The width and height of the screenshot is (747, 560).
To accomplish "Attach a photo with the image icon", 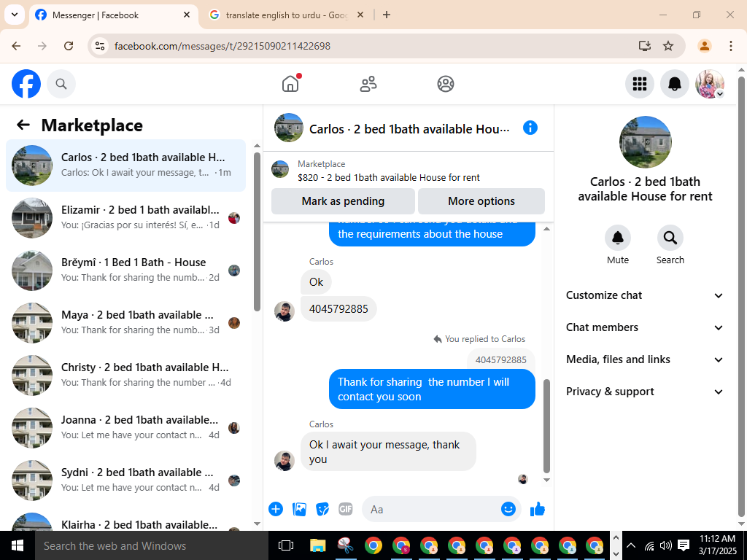I will pos(298,509).
